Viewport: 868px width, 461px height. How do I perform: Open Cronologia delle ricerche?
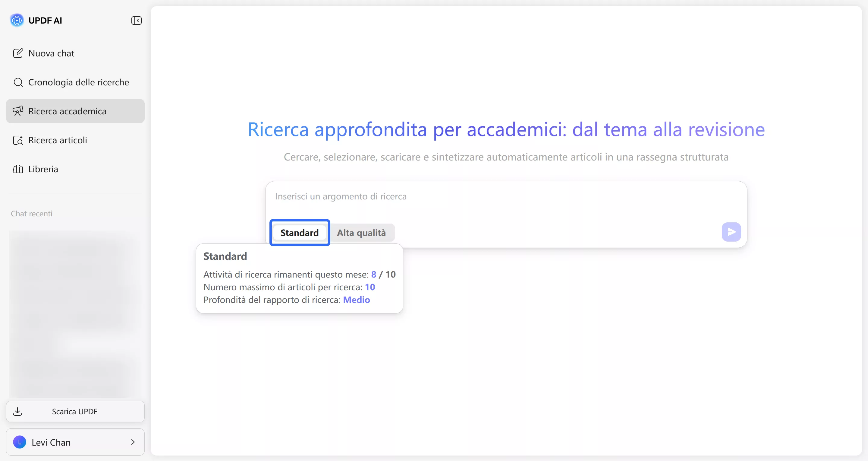(x=78, y=82)
